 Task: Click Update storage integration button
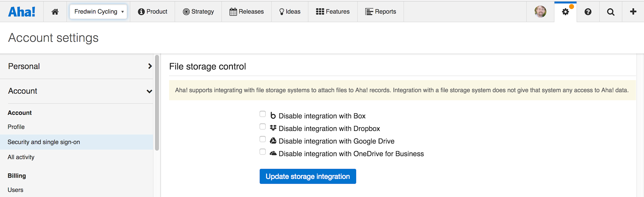[308, 176]
